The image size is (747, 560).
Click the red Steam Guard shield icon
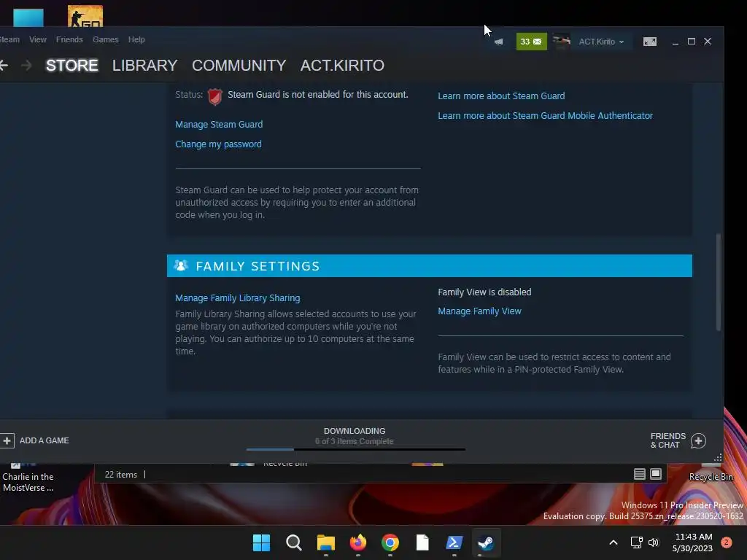[x=215, y=97]
